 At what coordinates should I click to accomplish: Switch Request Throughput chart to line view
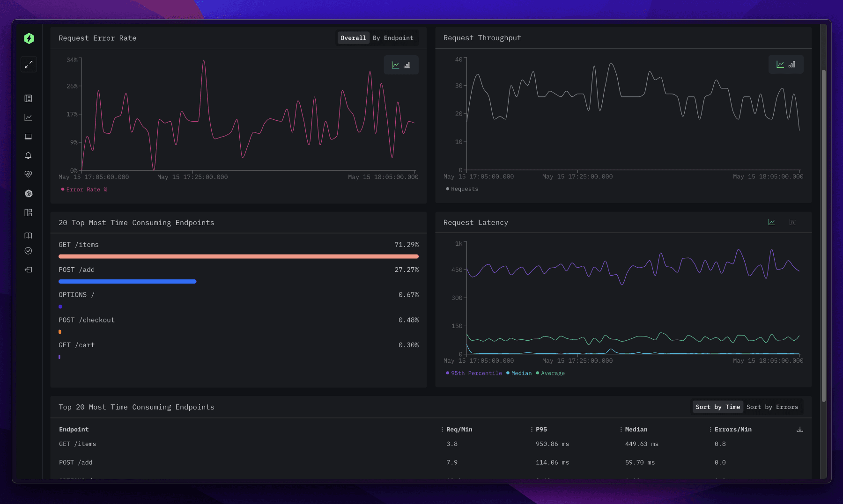point(780,65)
